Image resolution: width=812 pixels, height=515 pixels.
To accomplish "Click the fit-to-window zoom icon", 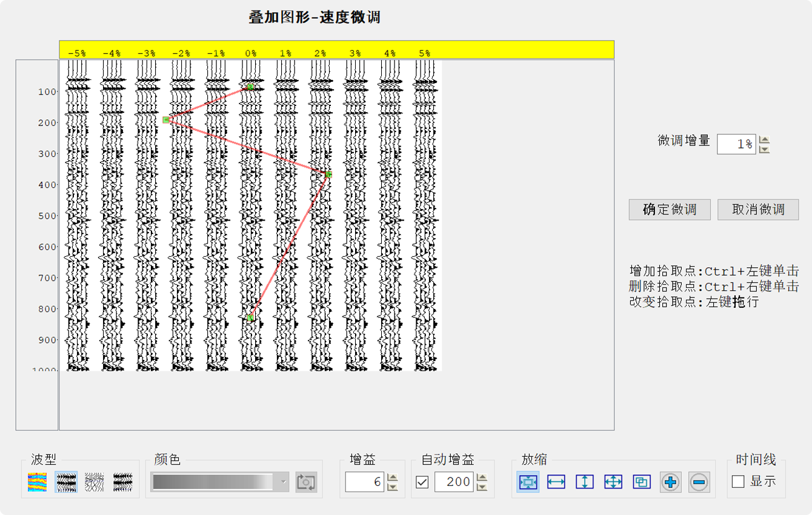I will (528, 482).
